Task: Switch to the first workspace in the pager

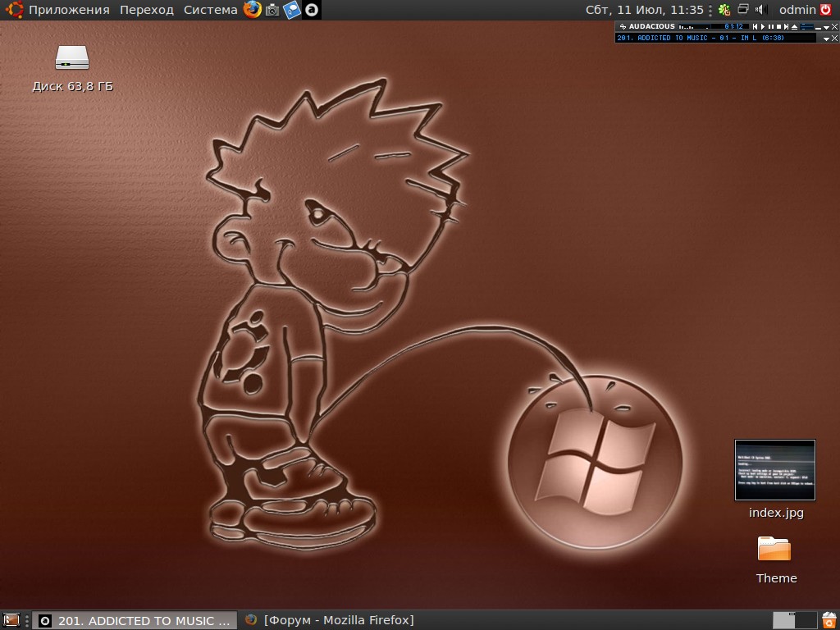Action: point(784,620)
